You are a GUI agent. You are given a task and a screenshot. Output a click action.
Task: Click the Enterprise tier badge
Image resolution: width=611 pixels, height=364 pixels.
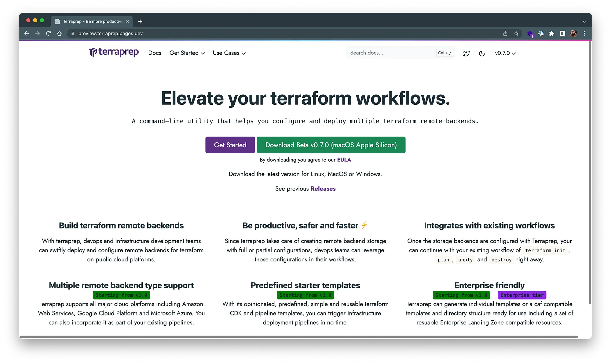pos(522,295)
